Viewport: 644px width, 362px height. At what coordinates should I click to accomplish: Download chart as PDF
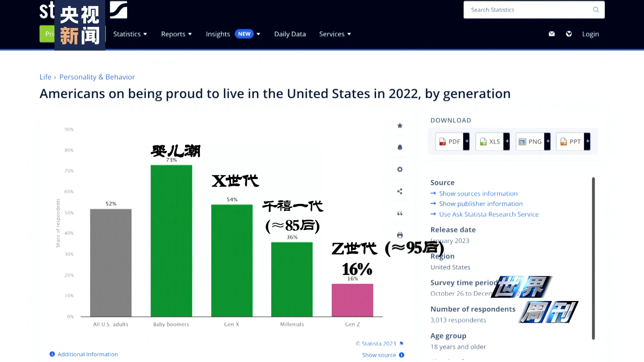point(450,141)
